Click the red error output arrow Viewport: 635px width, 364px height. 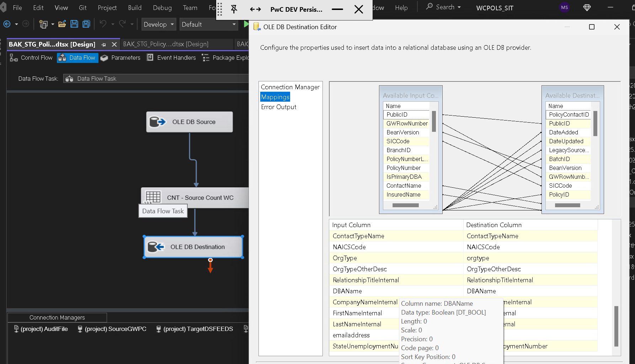point(210,266)
